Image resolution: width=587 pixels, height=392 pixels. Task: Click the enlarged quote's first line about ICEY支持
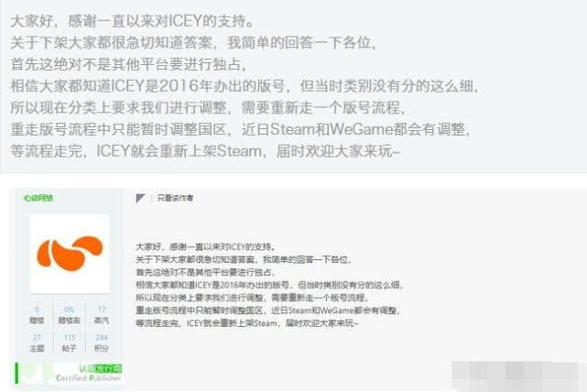tap(132, 21)
